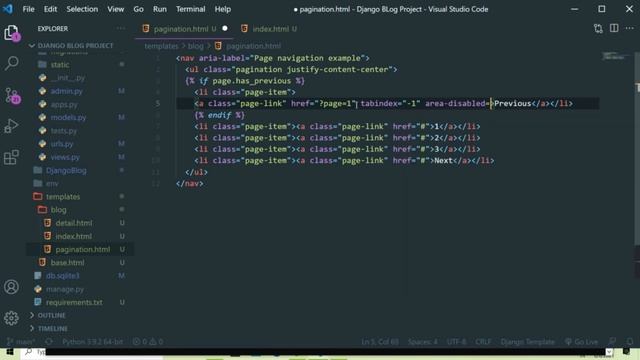Open urls.py in the explorer
This screenshot has width=640, height=360.
(62, 144)
